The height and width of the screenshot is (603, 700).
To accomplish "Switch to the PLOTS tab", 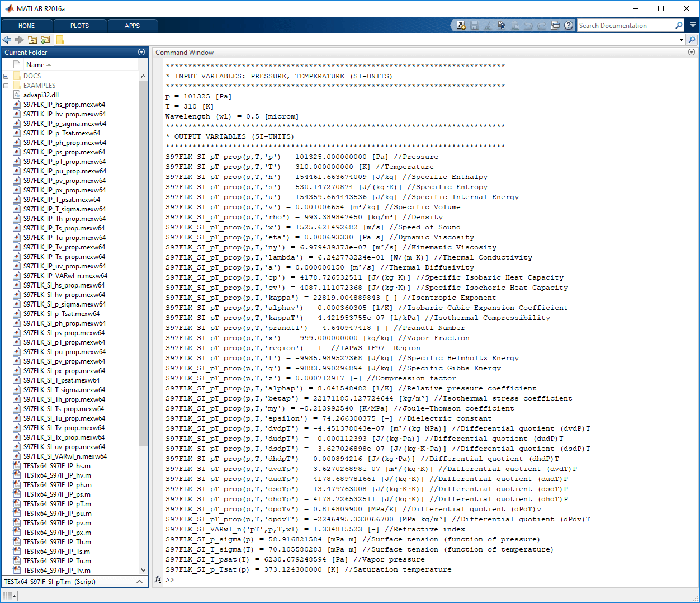I will [79, 25].
